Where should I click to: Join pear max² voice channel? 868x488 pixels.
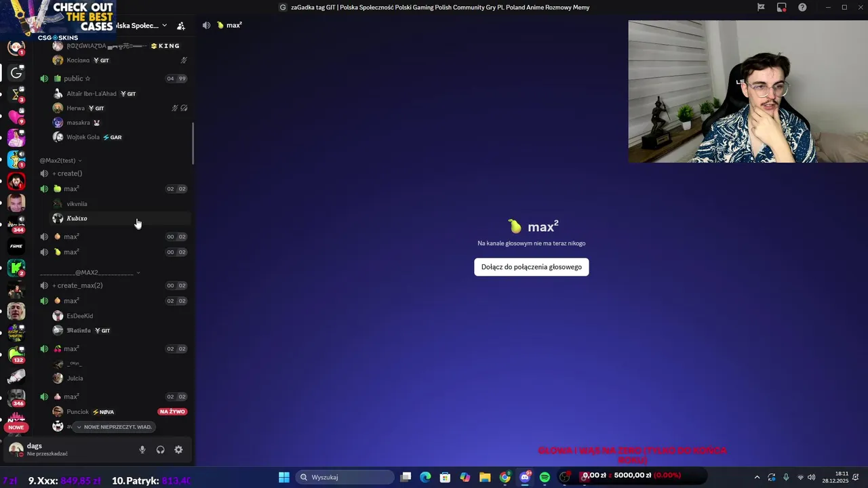[113, 252]
